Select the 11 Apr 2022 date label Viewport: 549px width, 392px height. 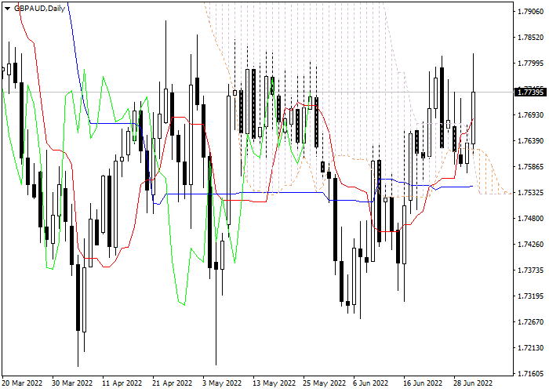122,383
